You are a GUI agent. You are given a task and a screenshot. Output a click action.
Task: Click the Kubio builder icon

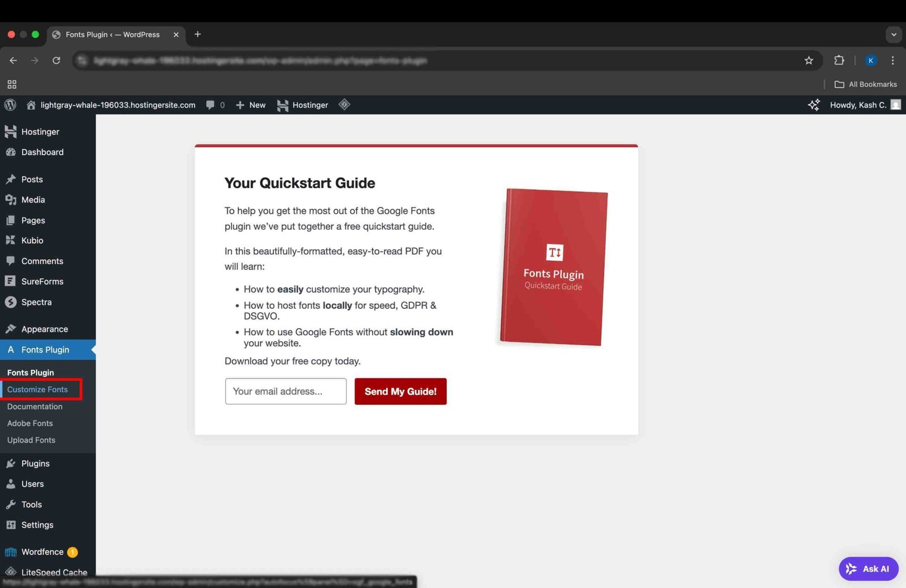(11, 240)
